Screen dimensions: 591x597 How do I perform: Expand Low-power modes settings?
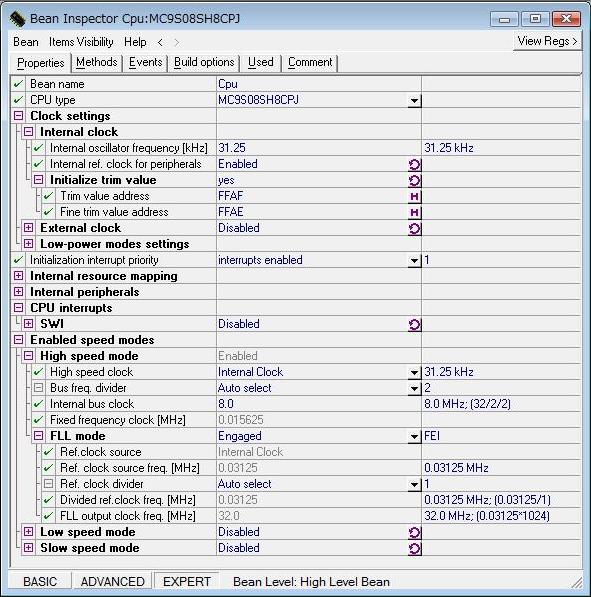28,244
